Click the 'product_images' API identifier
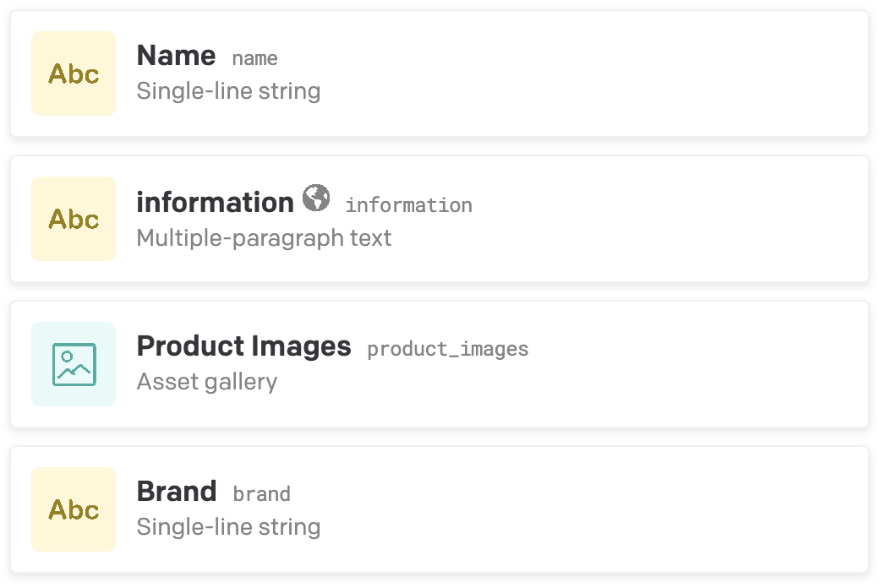 [447, 349]
